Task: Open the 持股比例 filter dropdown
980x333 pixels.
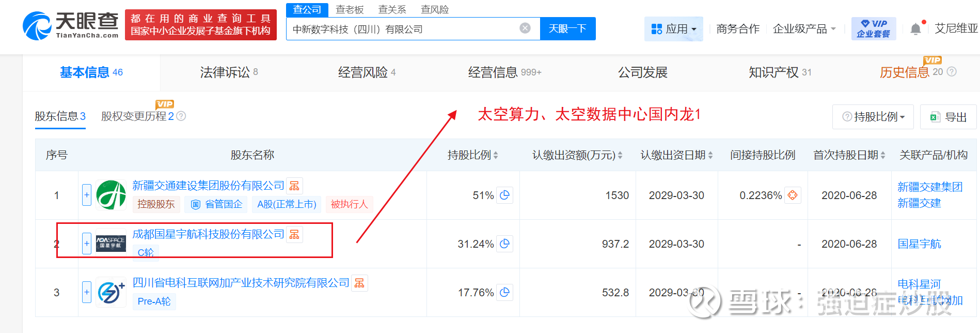Action: tap(873, 117)
